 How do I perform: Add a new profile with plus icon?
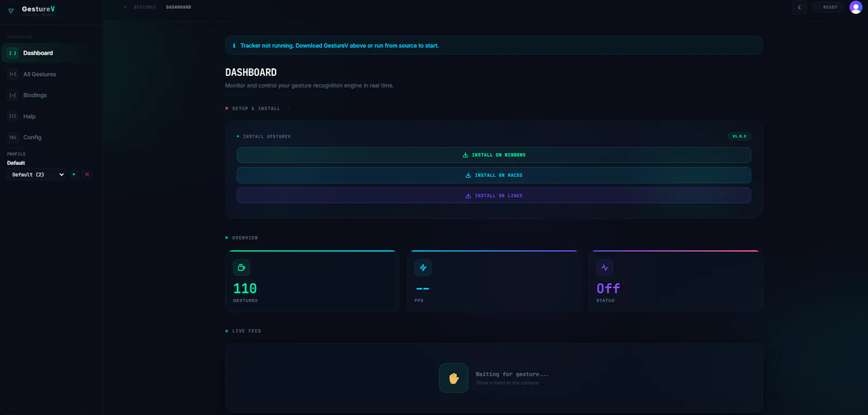pyautogui.click(x=74, y=175)
